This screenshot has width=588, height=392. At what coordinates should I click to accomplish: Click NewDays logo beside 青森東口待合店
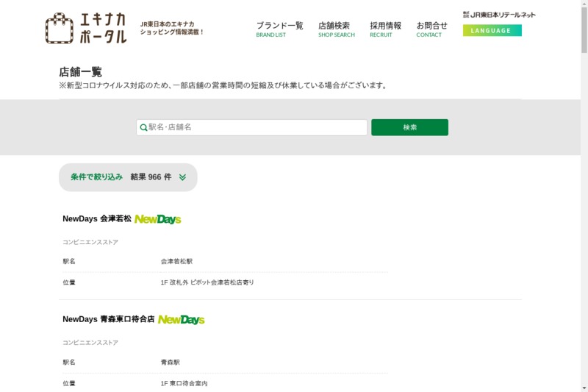coord(181,320)
